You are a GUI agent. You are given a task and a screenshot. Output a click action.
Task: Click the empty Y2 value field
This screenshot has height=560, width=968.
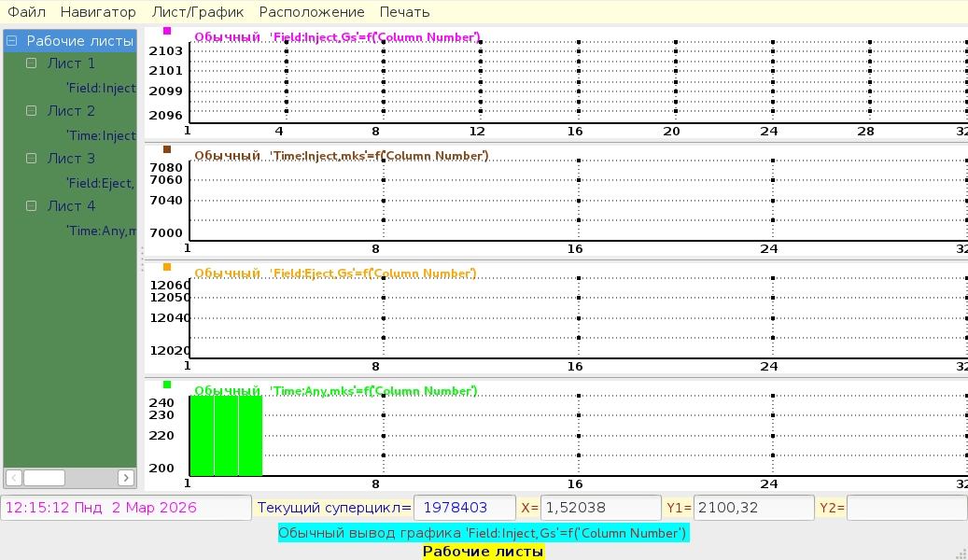[905, 508]
